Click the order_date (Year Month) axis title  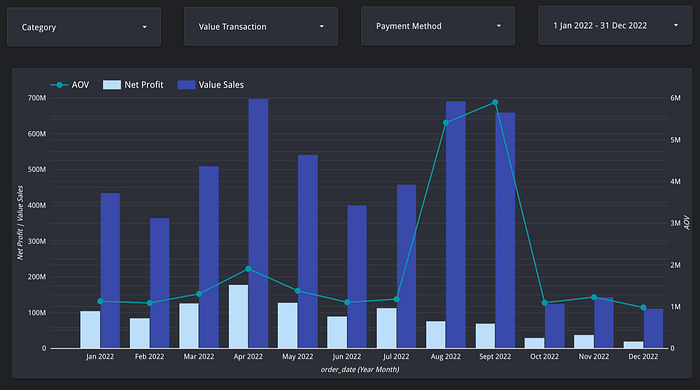360,369
